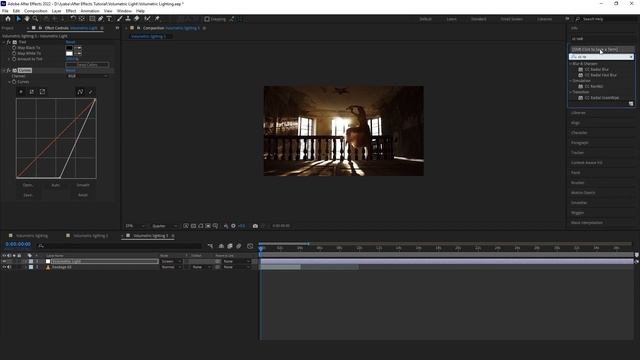
Task: Select the Zoom magnifier tool
Action: click(x=36, y=19)
